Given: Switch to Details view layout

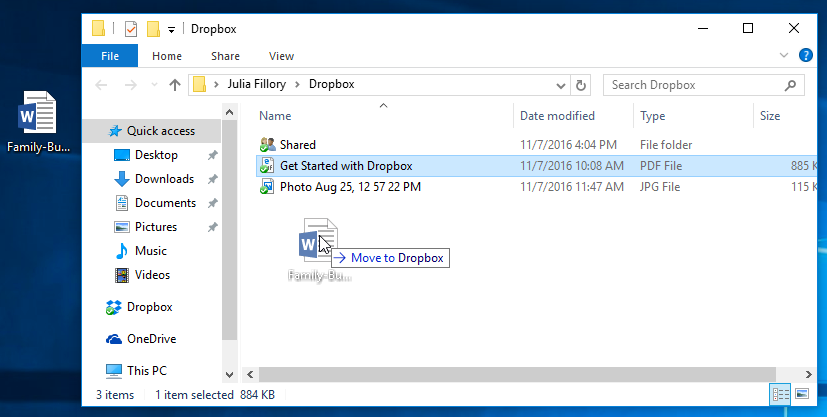Looking at the screenshot, I should 778,395.
